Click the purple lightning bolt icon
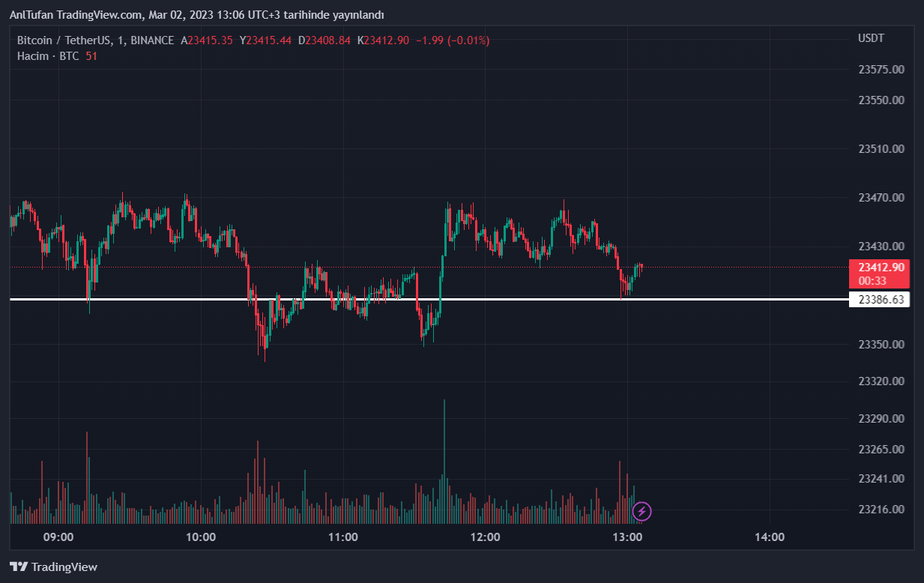 tap(642, 512)
